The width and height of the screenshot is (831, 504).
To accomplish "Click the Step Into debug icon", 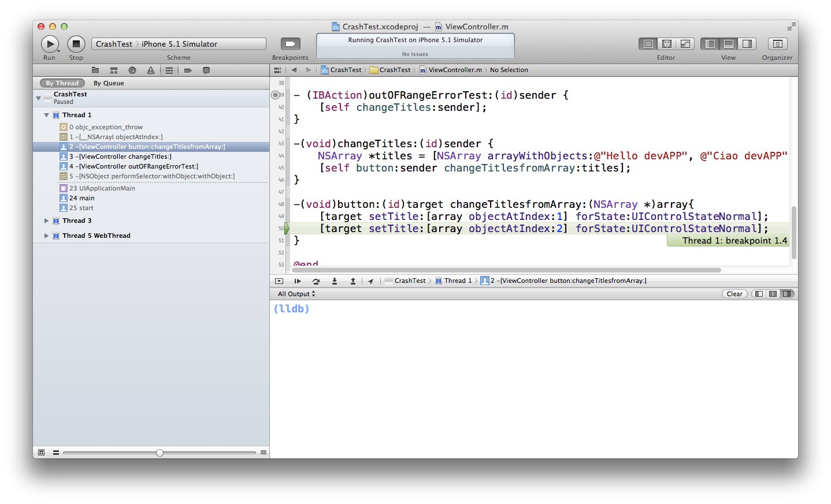I will click(x=334, y=281).
